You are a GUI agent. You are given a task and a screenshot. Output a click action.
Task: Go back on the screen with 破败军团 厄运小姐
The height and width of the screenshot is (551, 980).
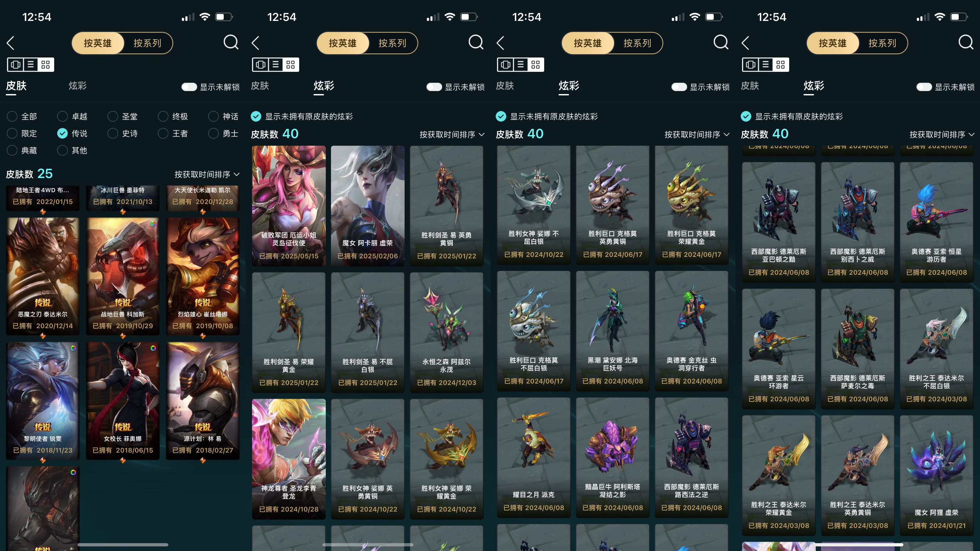pos(256,43)
